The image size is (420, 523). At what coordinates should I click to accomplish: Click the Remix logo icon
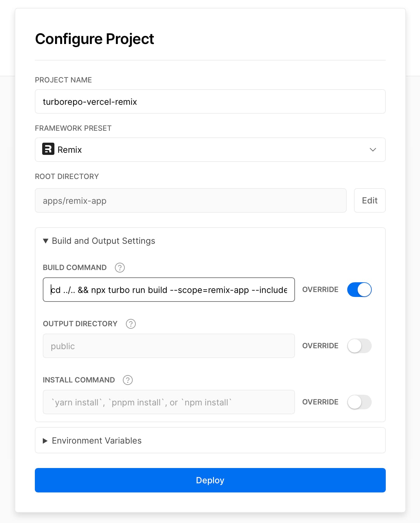(x=48, y=149)
